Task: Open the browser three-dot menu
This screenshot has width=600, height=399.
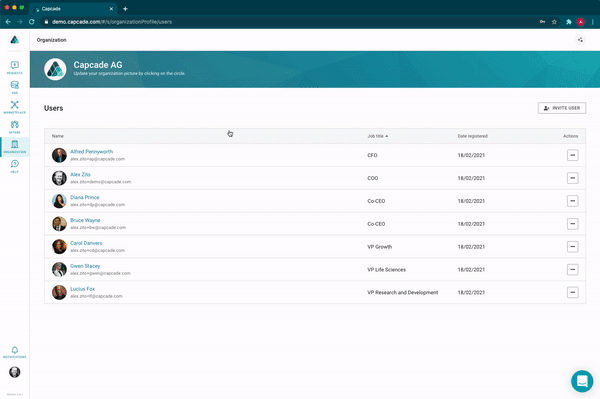Action: [593, 22]
